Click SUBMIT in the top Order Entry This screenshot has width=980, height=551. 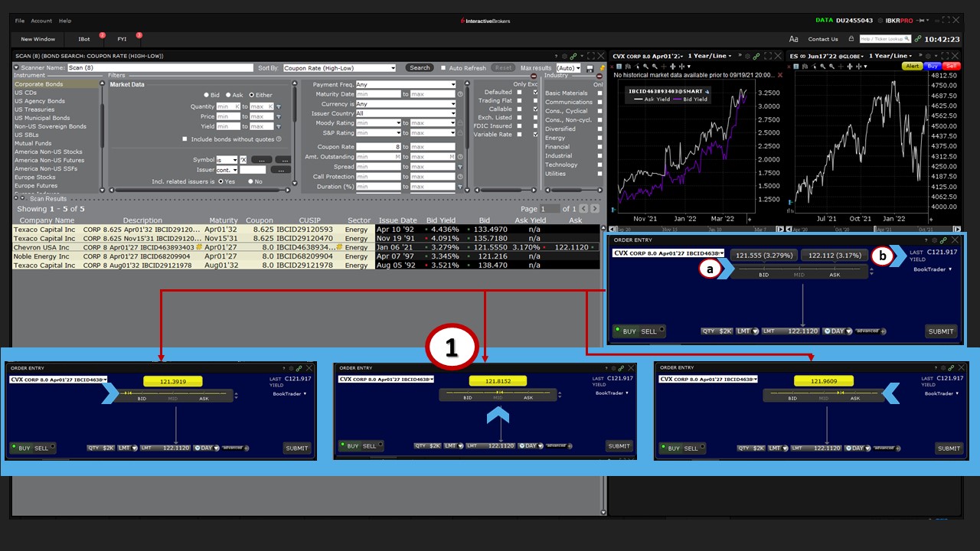(x=940, y=331)
